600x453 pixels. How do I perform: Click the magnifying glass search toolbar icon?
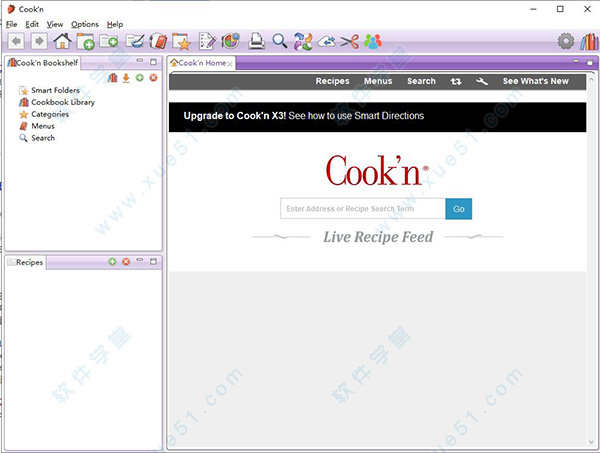pyautogui.click(x=279, y=41)
